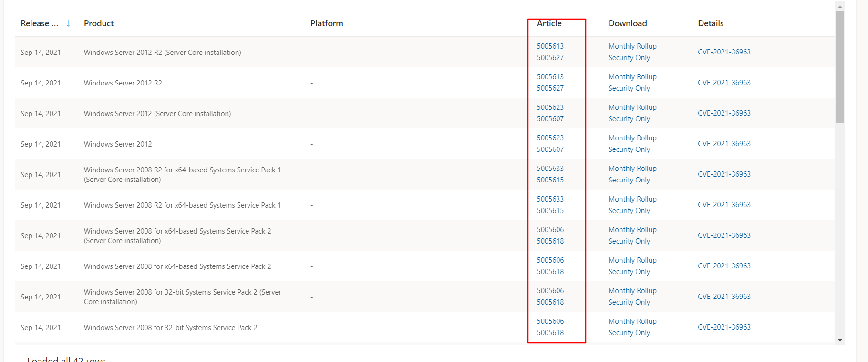868x362 pixels.
Task: Open article 5005633 for 2008 R2 x64 SP1
Action: 550,199
